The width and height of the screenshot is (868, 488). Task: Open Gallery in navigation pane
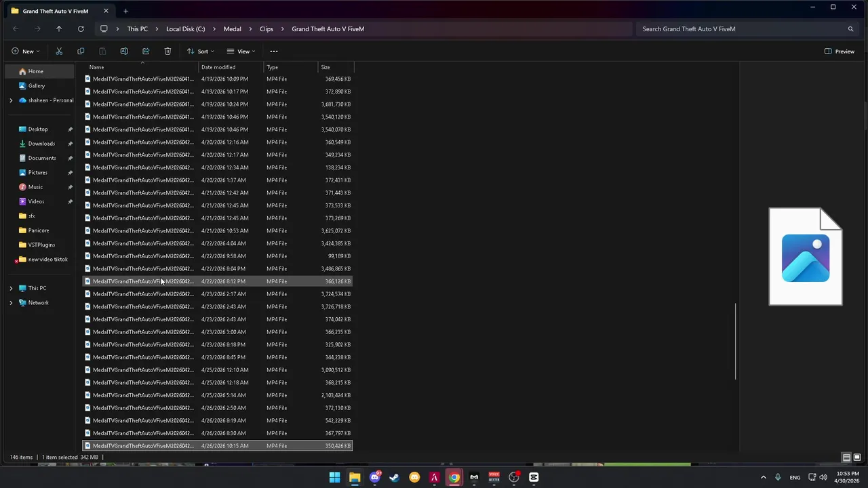pyautogui.click(x=40, y=85)
